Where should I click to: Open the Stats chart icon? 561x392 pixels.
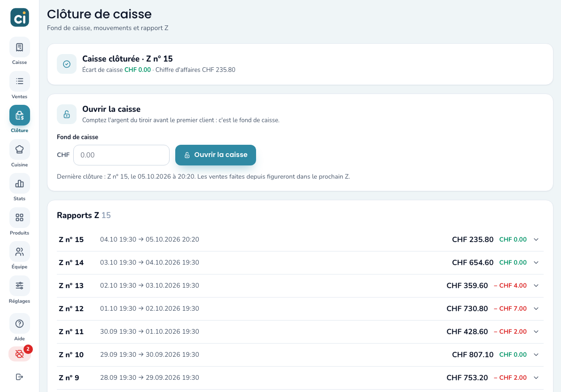click(x=20, y=184)
